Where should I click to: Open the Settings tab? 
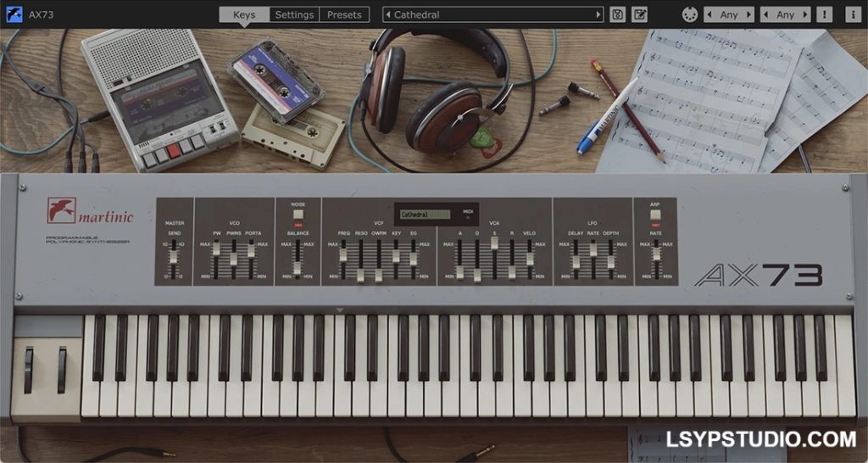[294, 15]
